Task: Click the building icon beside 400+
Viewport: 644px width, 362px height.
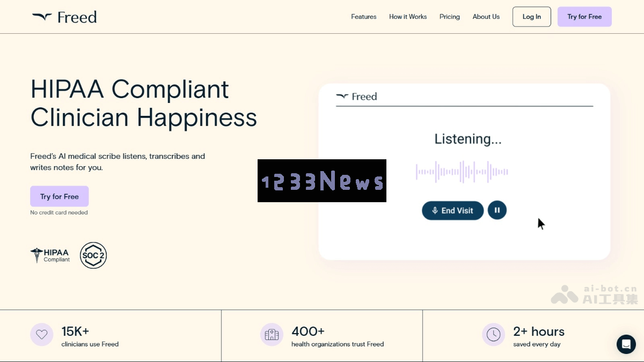Action: 272,335
